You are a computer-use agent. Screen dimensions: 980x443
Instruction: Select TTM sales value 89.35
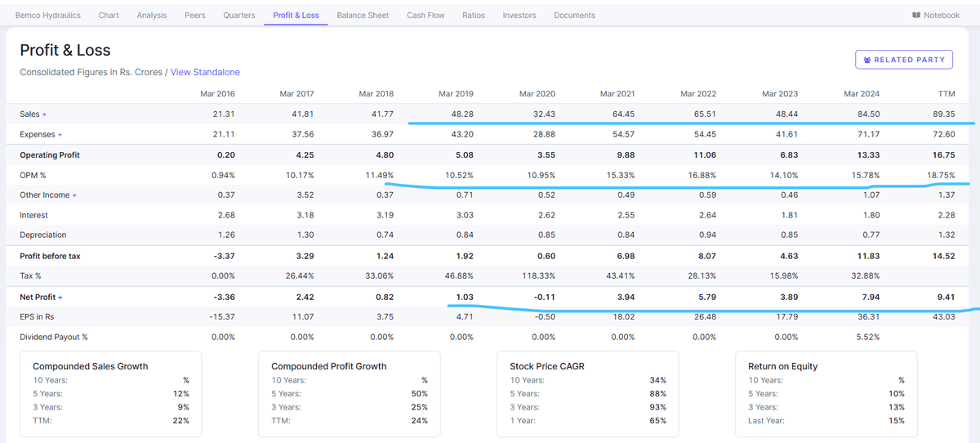tap(944, 114)
